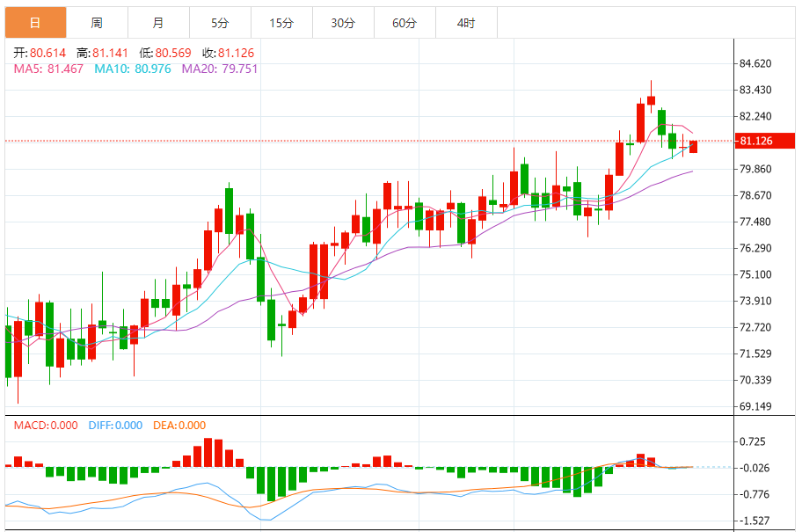This screenshot has width=802, height=532.
Task: Open the 15分 interval tab
Action: (x=281, y=23)
